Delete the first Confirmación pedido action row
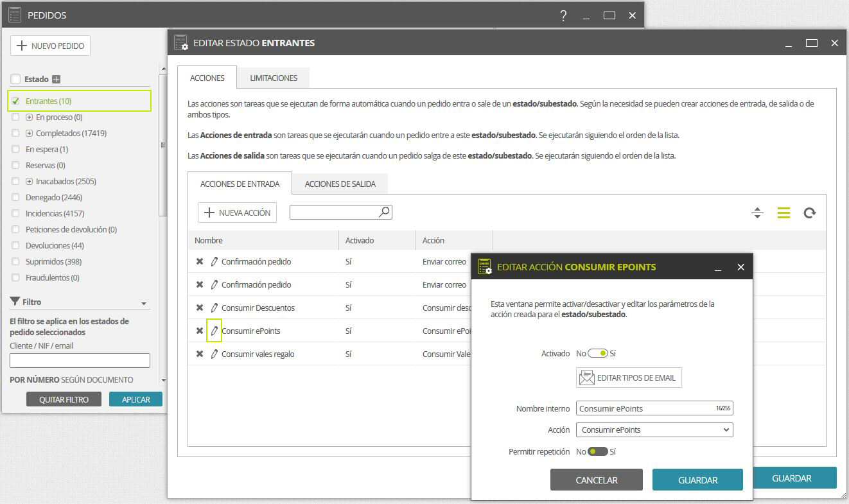The width and height of the screenshot is (849, 504). point(200,262)
